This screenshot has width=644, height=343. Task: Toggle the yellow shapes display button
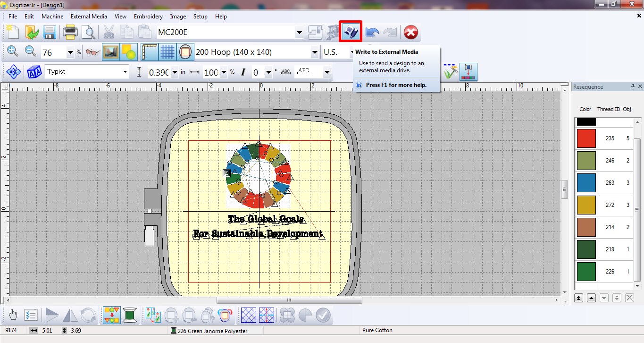[128, 52]
